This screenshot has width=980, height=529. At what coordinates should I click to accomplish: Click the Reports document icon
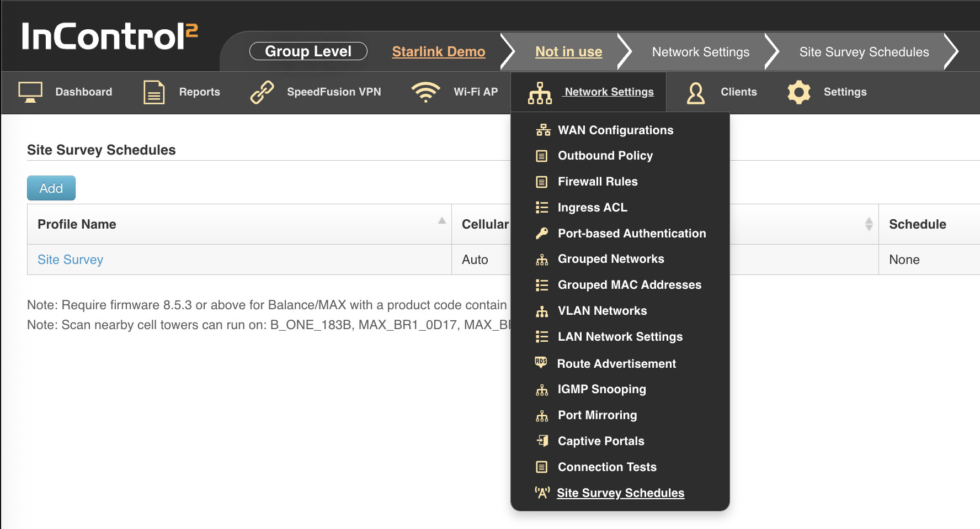point(154,92)
